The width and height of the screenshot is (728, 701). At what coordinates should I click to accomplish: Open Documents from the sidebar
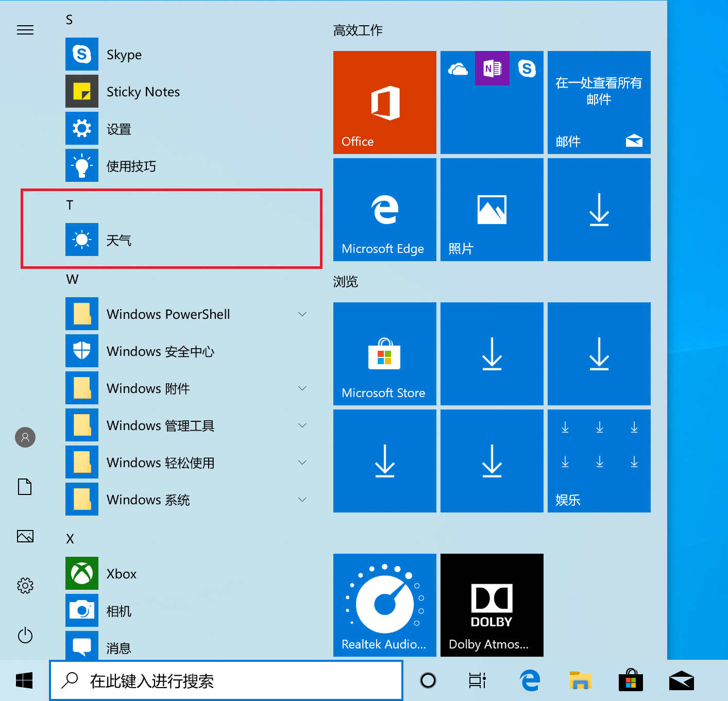coord(25,487)
